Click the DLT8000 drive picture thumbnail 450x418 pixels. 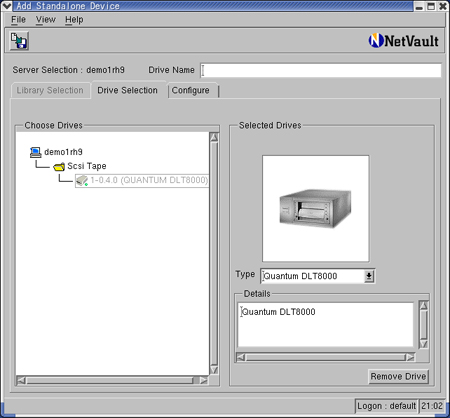point(315,208)
